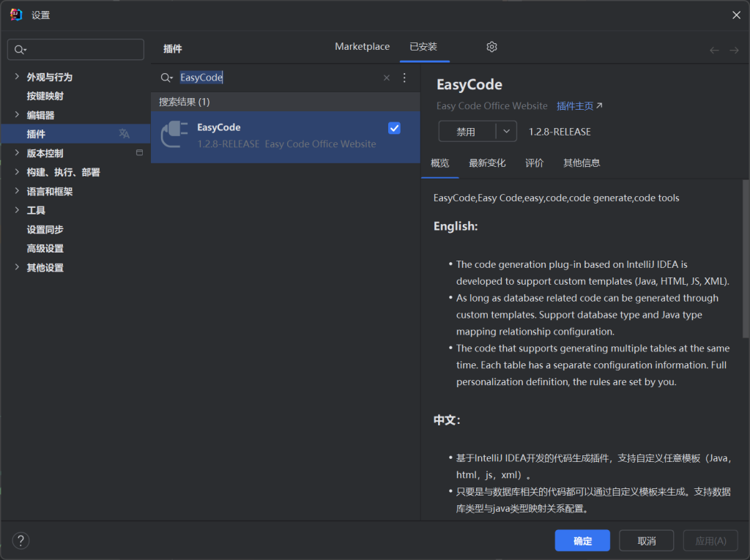This screenshot has height=560, width=750.
Task: Open the plugin options kebab menu
Action: pos(404,78)
